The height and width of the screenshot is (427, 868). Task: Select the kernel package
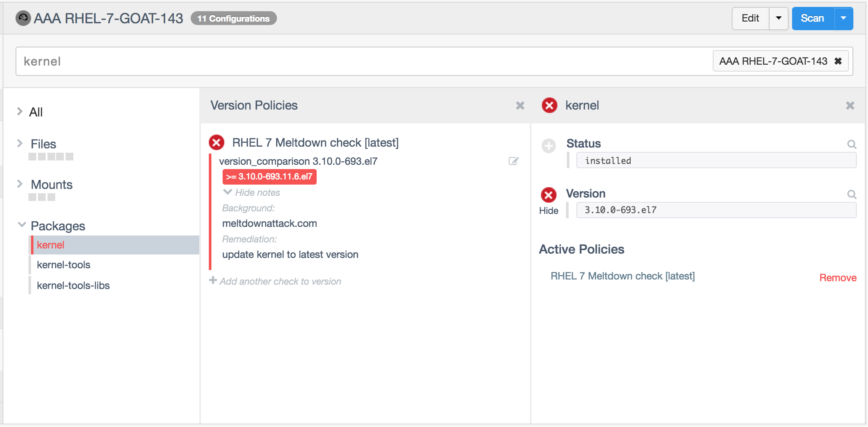[115, 245]
